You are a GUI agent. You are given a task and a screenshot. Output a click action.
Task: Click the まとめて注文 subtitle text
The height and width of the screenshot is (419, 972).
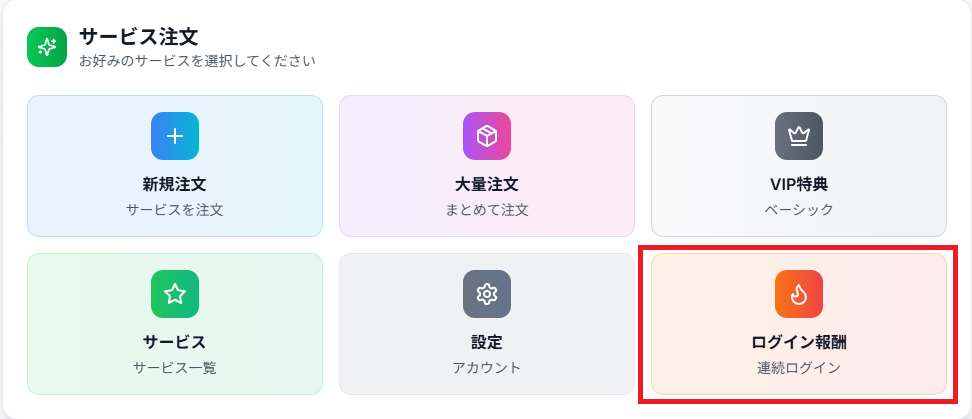pyautogui.click(x=487, y=210)
